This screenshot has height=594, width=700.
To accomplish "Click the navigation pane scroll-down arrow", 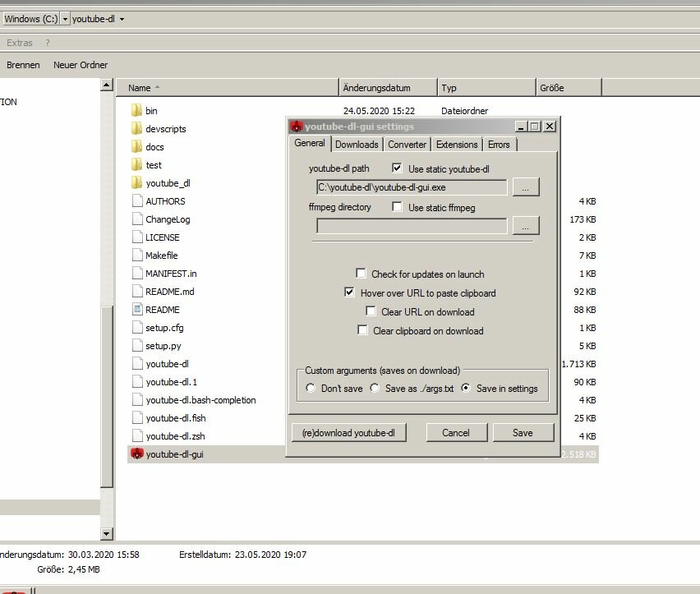I will pos(107,533).
